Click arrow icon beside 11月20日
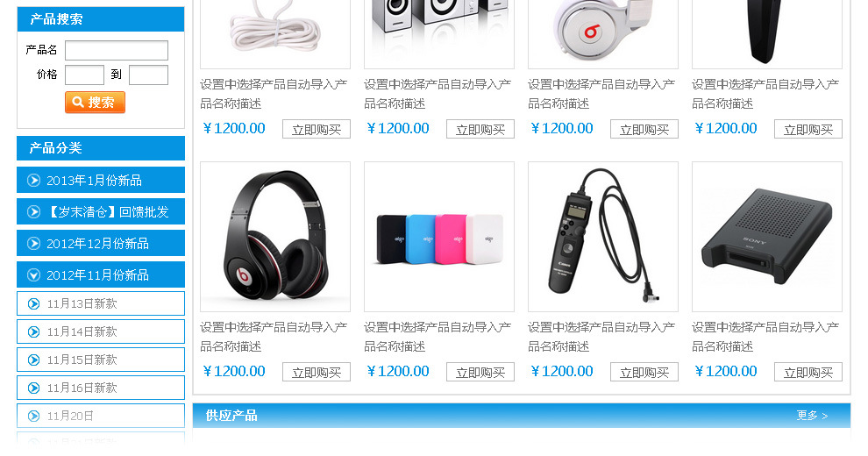Image resolution: width=868 pixels, height=456 pixels. coord(34,416)
